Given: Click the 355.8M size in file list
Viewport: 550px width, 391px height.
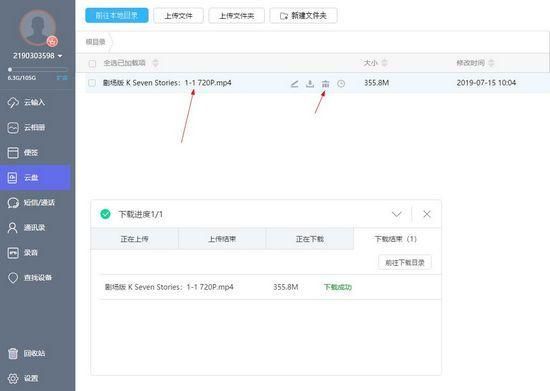Looking at the screenshot, I should pyautogui.click(x=376, y=83).
